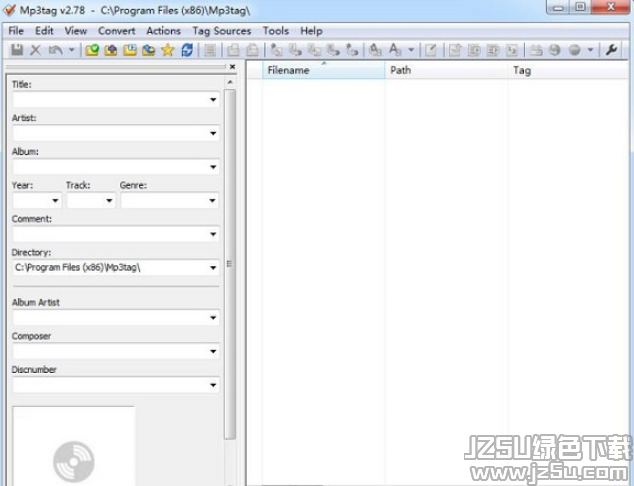The width and height of the screenshot is (634, 486).
Task: Open the Edit menu
Action: pyautogui.click(x=44, y=31)
